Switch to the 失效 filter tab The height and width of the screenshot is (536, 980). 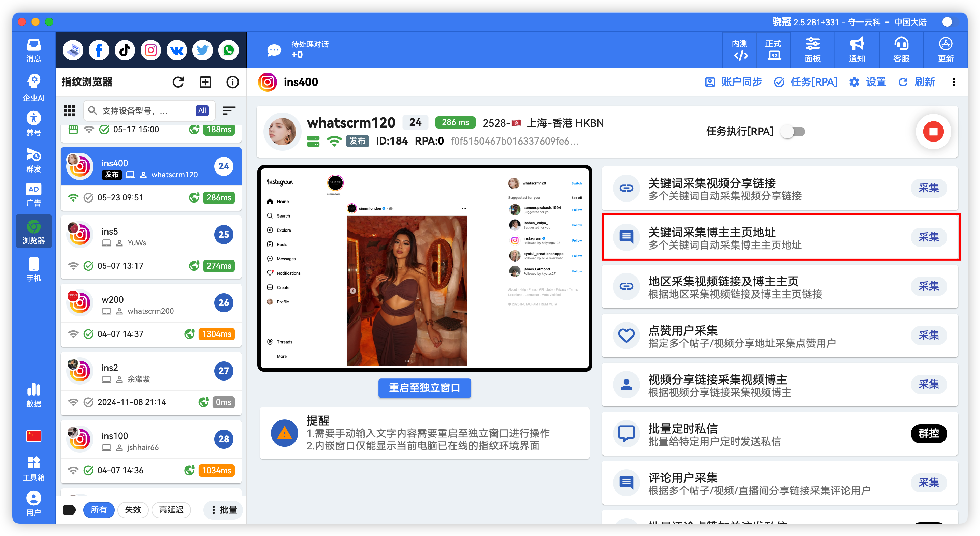[133, 510]
